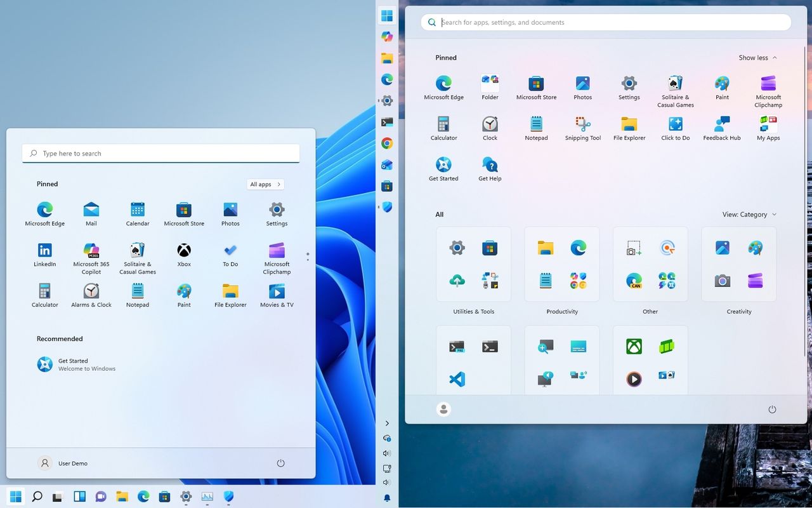Open the View: Category dropdown
Screen dimensions: 812x508
click(749, 215)
